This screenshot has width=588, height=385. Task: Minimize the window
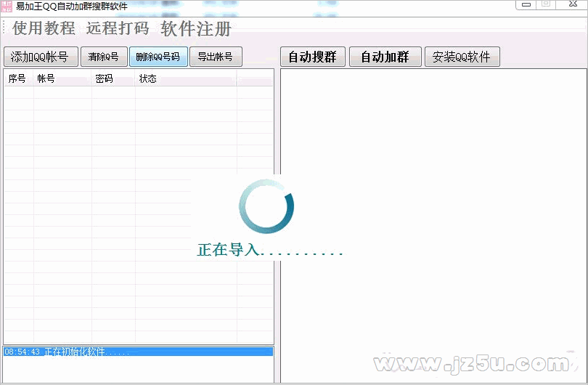526,4
